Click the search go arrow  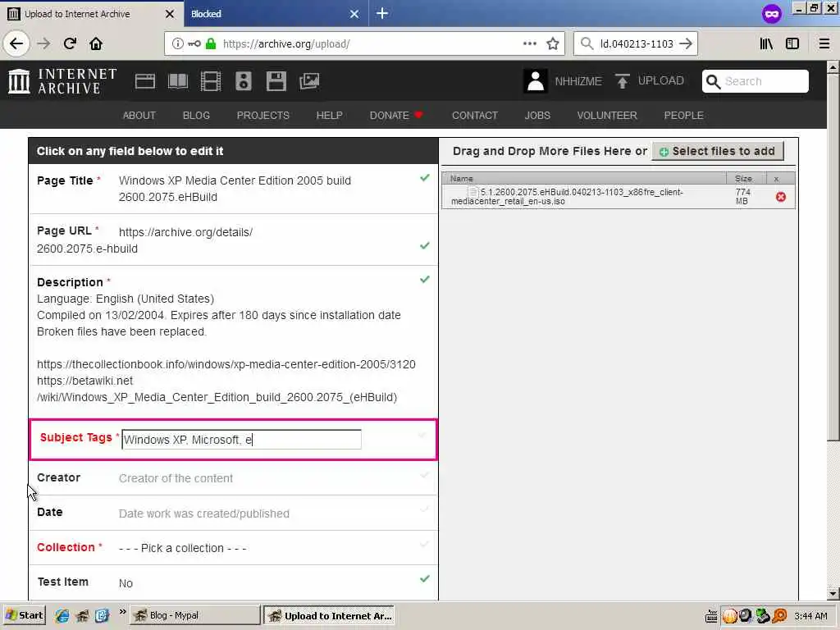pos(686,44)
